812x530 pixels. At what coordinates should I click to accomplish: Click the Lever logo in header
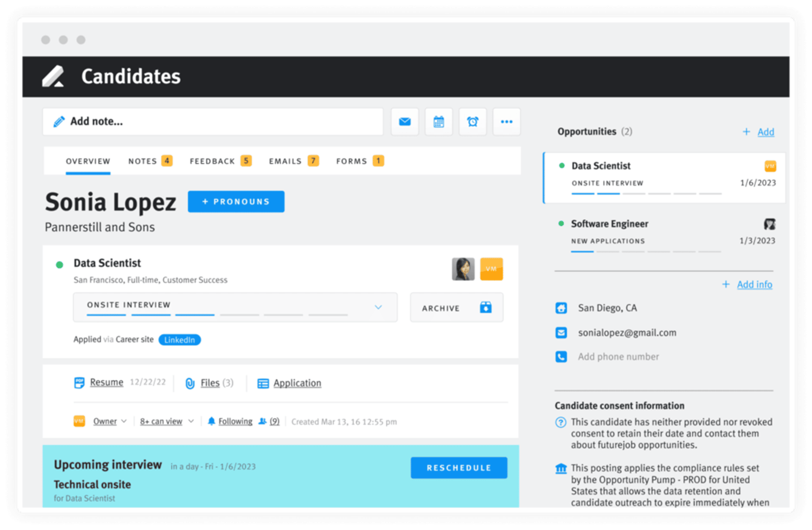pos(53,77)
